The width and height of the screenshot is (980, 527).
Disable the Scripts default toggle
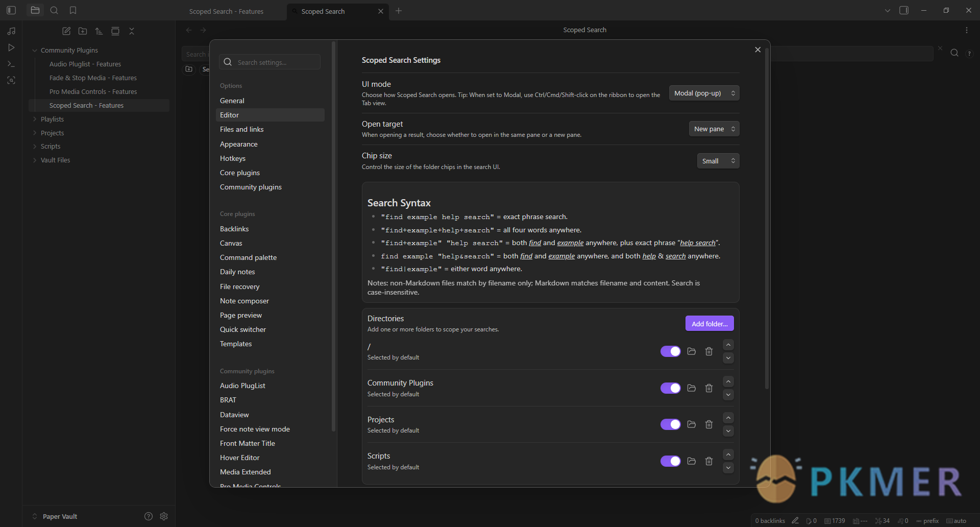click(671, 461)
